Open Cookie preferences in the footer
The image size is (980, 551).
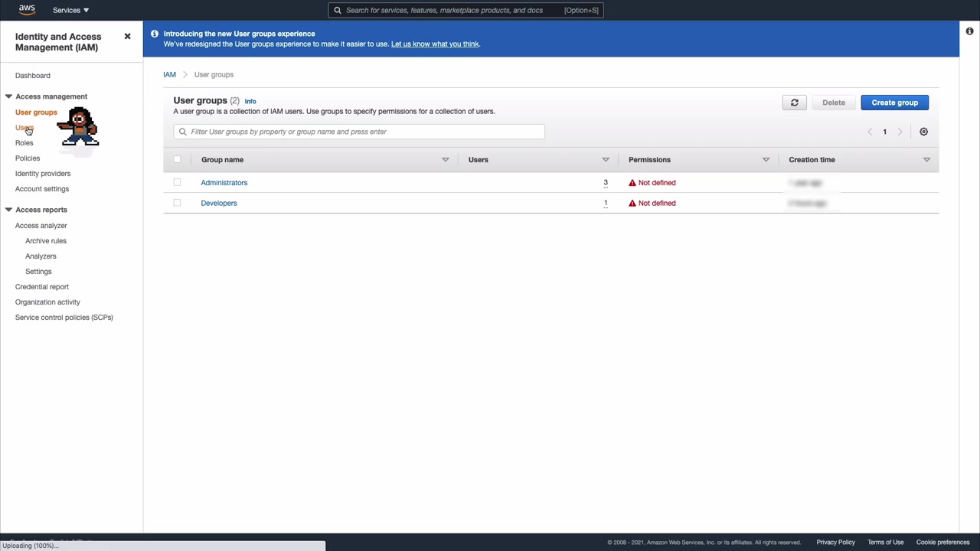[x=942, y=543]
